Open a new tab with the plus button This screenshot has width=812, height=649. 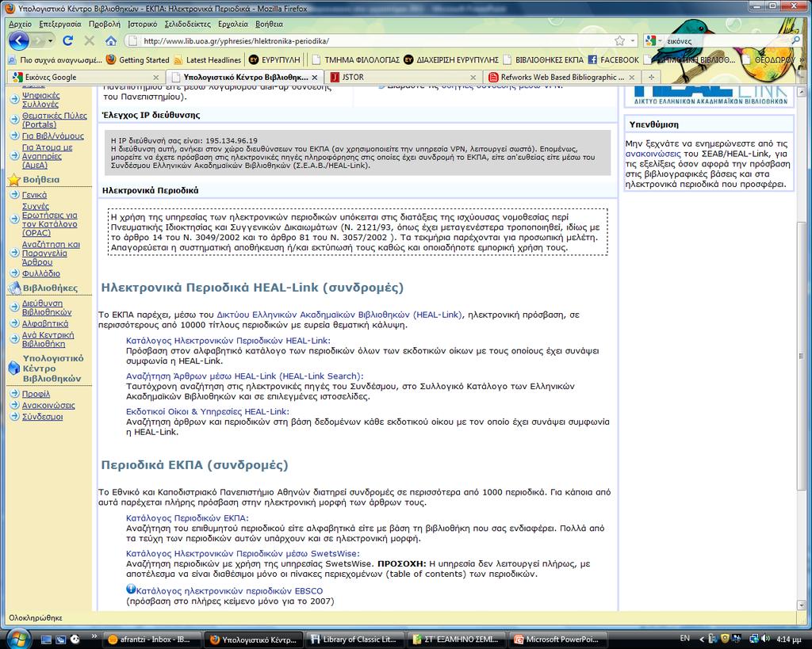click(651, 77)
